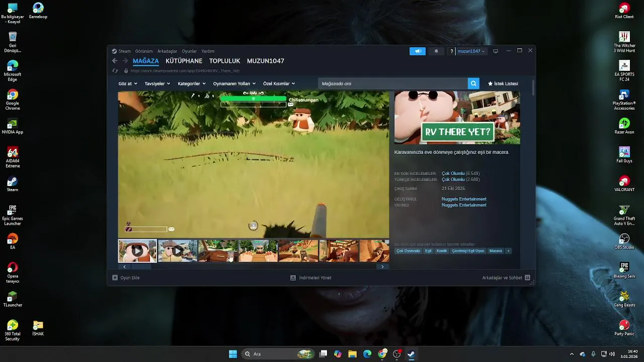Show hidden system tray icons

tap(572, 354)
